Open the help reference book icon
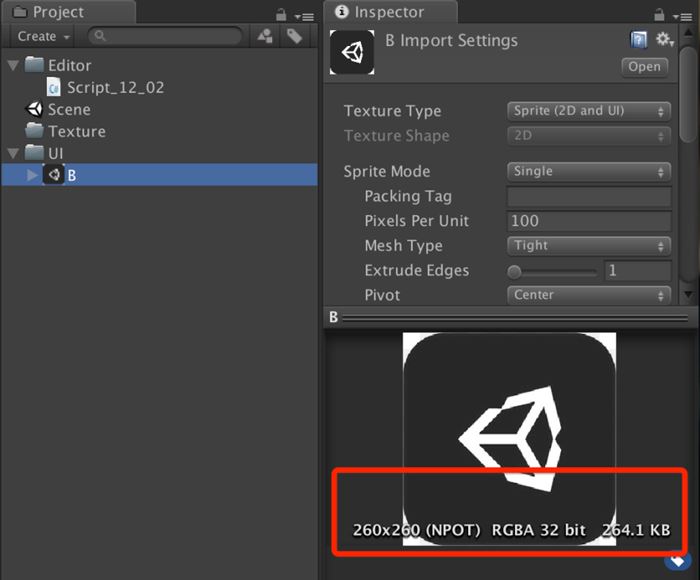 [x=639, y=40]
